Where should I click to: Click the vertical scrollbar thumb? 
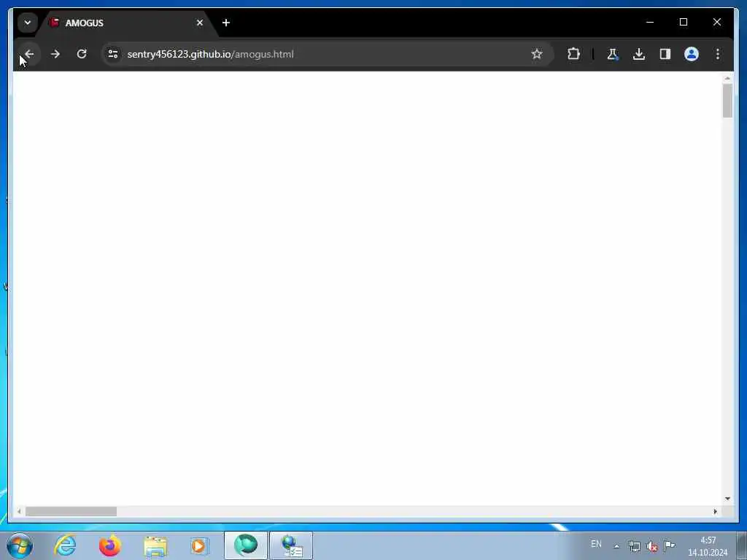click(727, 101)
